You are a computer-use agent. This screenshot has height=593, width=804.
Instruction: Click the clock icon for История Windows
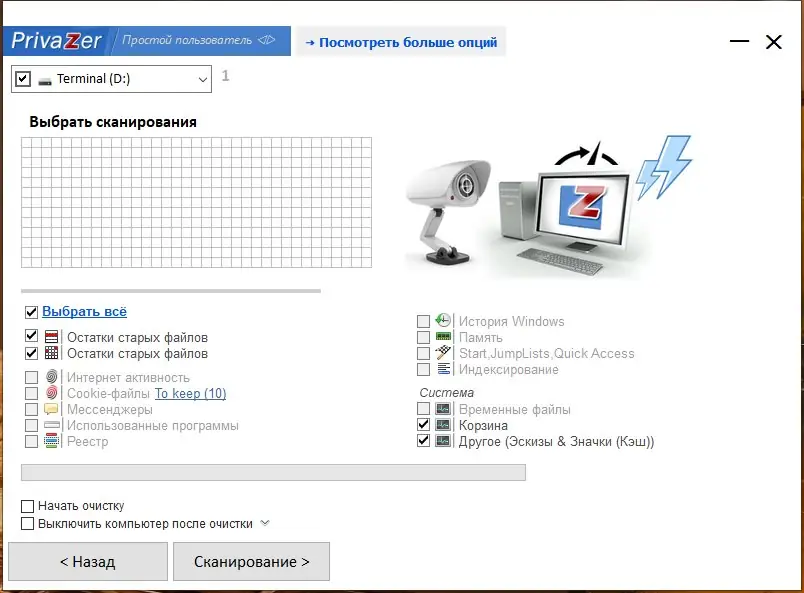[443, 320]
